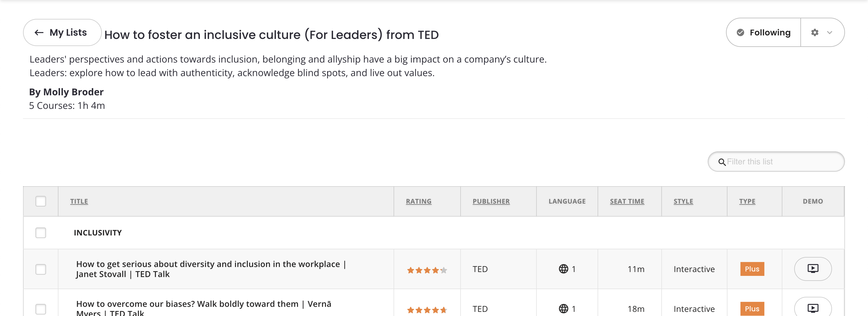Sort the list by Rating column
Screen dimensions: 868x316
418,201
